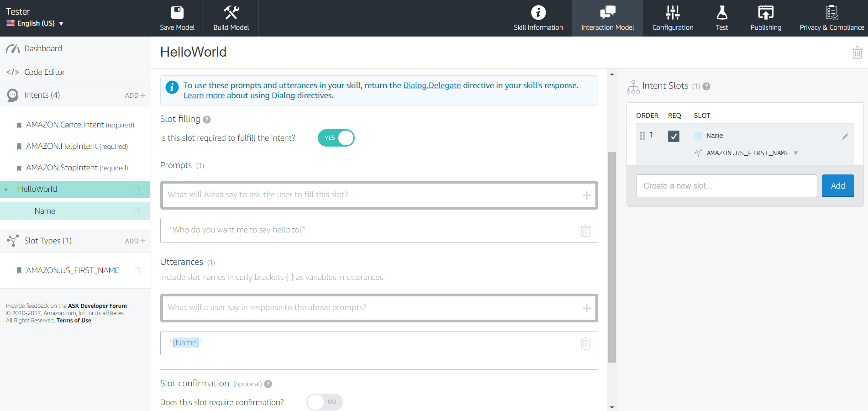Click the Build Model tools icon
868x411 pixels.
point(231,12)
